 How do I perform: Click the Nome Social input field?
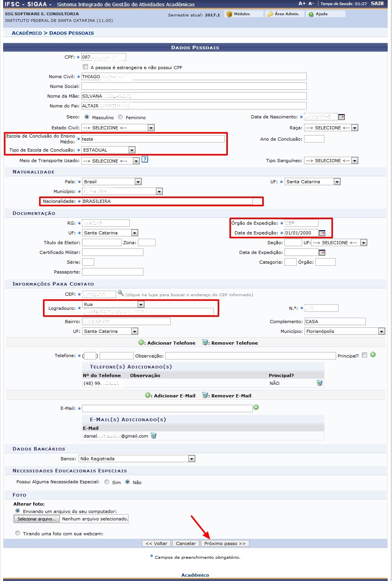click(x=194, y=86)
